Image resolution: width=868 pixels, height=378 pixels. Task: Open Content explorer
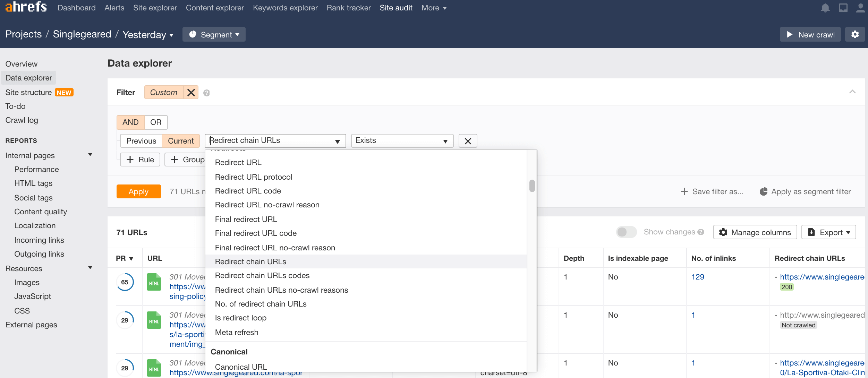215,8
